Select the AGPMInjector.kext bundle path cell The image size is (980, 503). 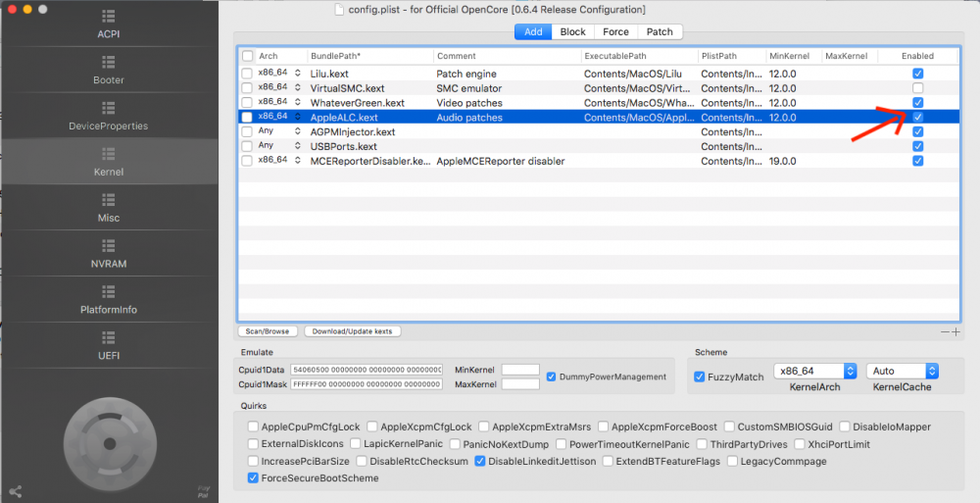tap(353, 132)
